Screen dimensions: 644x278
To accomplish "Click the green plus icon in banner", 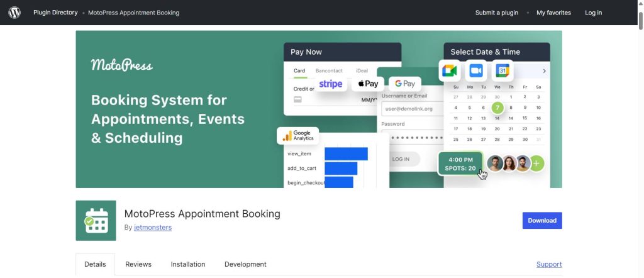I will pyautogui.click(x=536, y=164).
